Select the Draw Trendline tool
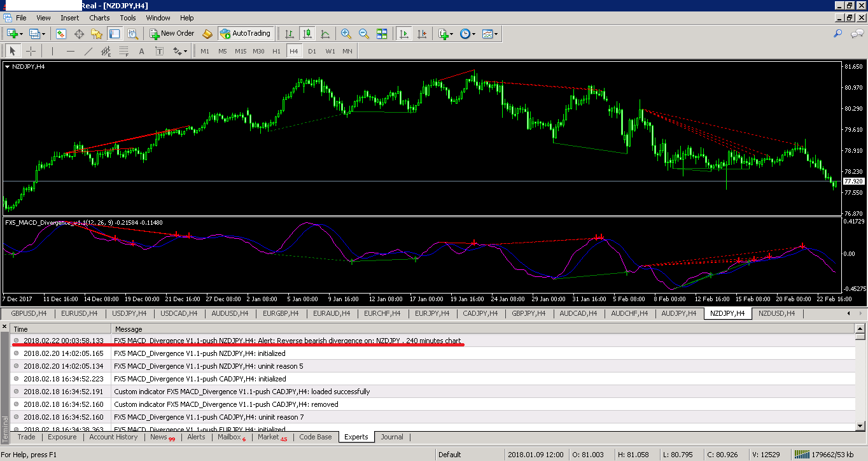This screenshot has width=868, height=461. [88, 51]
